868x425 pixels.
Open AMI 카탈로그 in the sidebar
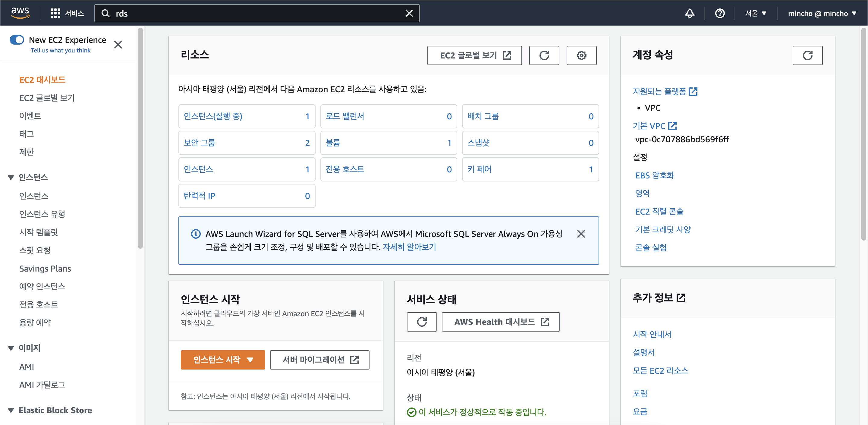pyautogui.click(x=42, y=385)
